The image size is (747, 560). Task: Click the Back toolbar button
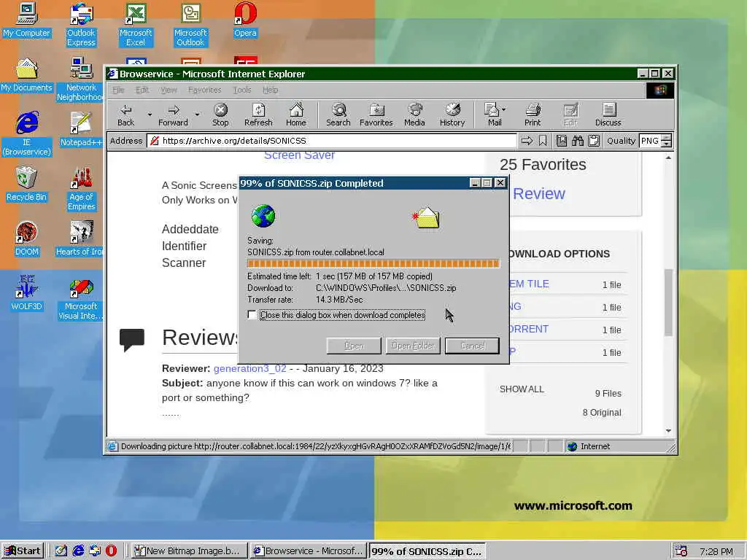[x=125, y=114]
